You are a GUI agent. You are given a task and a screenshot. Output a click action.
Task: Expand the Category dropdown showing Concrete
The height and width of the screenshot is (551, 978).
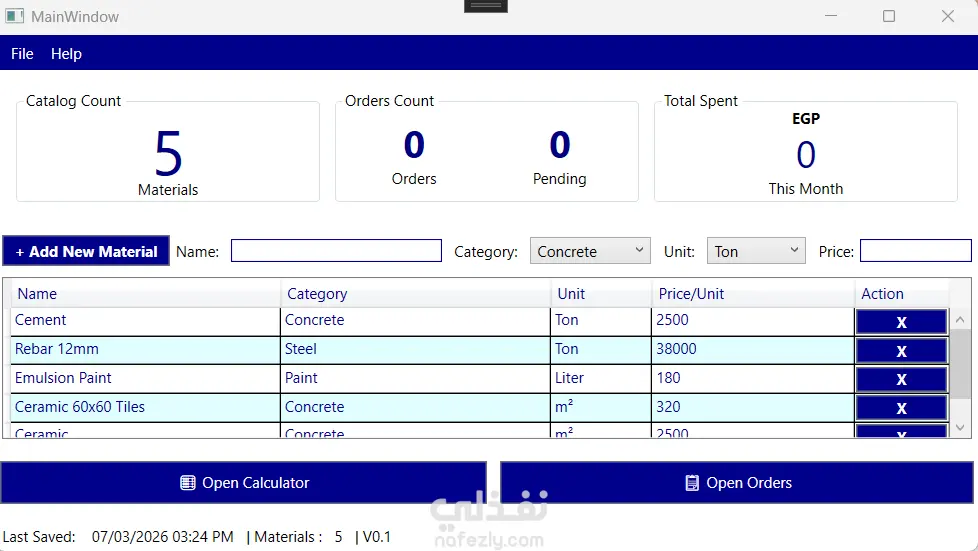coord(590,251)
